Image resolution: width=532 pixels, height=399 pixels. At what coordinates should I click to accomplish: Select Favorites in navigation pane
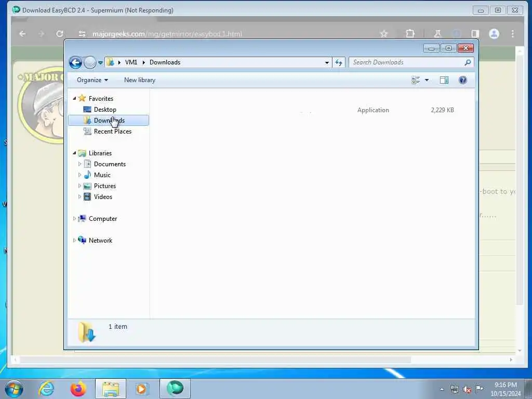point(101,98)
